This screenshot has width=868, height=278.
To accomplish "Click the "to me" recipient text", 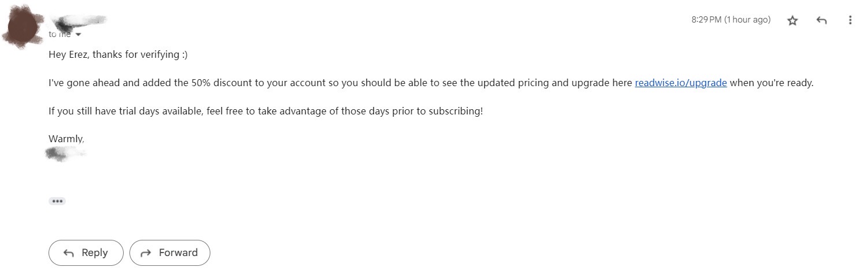I will pyautogui.click(x=60, y=35).
